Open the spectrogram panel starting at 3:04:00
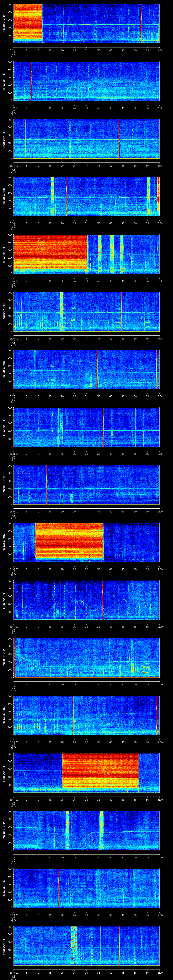The image size is (173, 980). 86,196
